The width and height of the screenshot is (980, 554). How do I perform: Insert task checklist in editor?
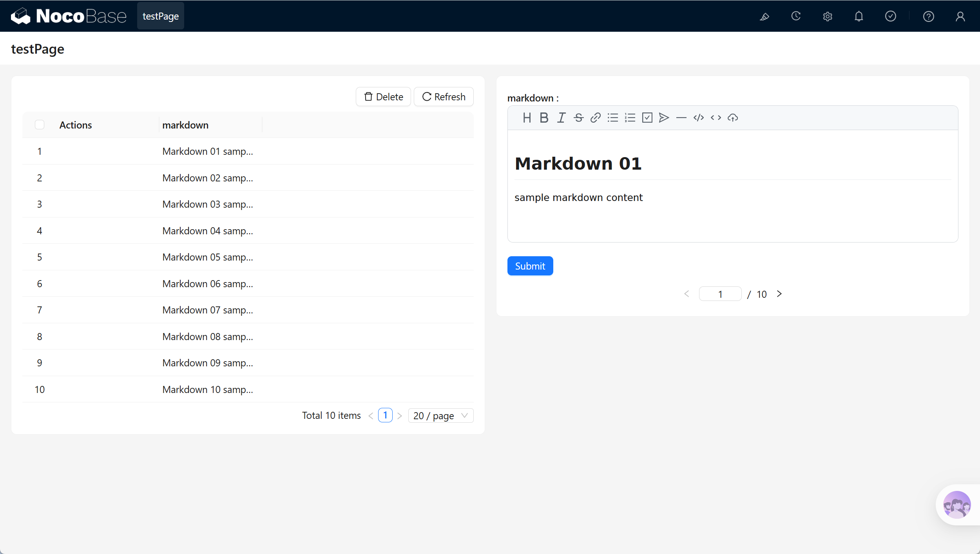click(647, 118)
